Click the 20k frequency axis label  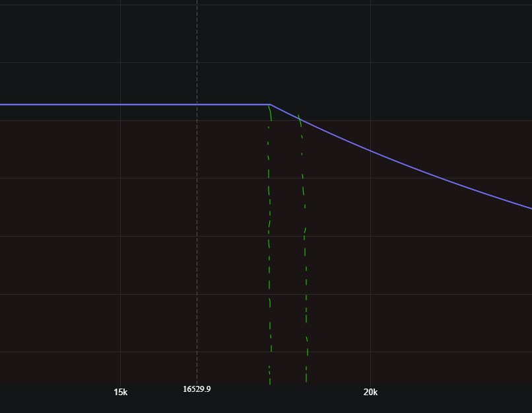[370, 393]
